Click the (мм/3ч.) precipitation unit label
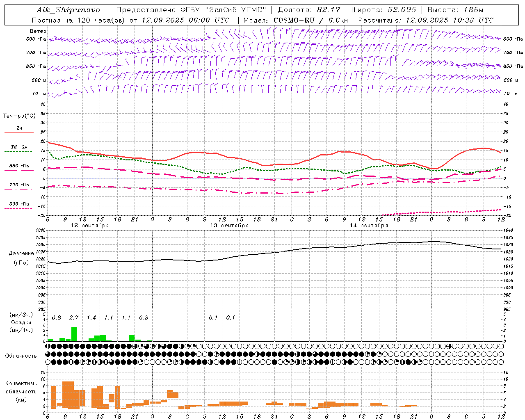This screenshot has height=420, width=525. coord(21,315)
